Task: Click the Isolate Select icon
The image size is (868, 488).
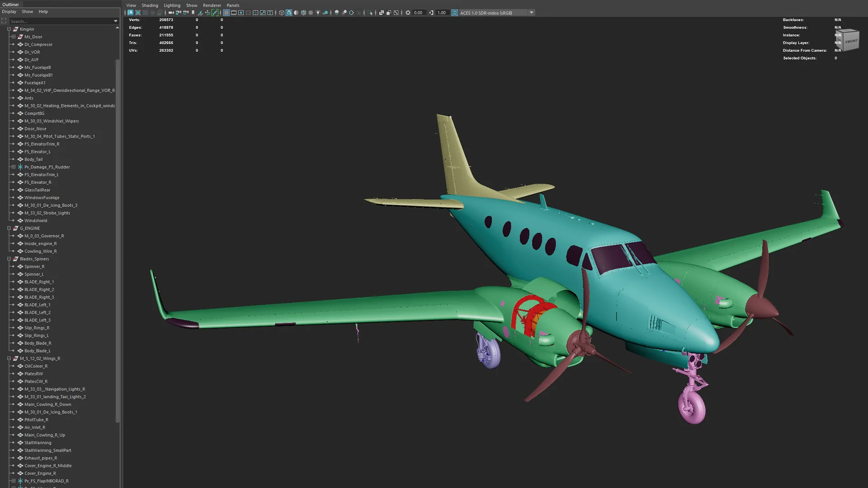Action: click(370, 13)
